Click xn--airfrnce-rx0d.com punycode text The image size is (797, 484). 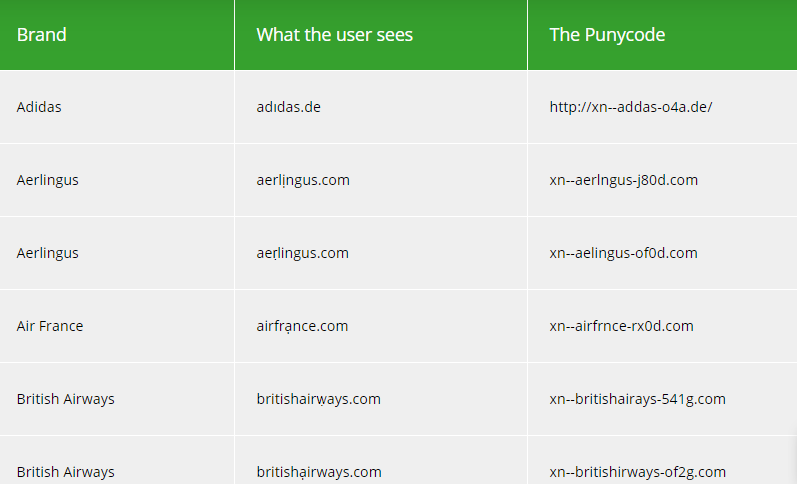(x=621, y=326)
